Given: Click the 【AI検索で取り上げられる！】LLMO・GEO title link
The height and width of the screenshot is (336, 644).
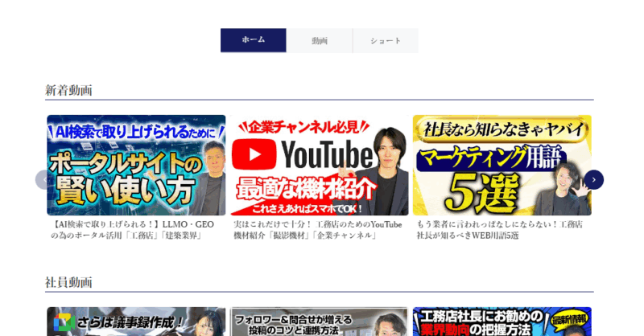Looking at the screenshot, I should [x=132, y=230].
